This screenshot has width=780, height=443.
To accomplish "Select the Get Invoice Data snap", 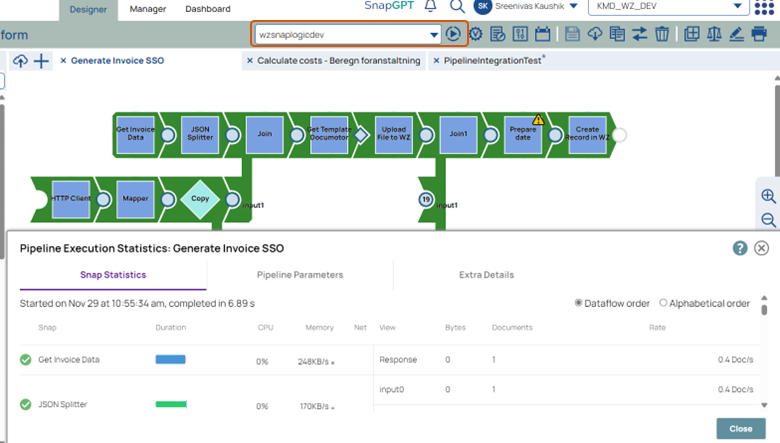I will click(135, 134).
